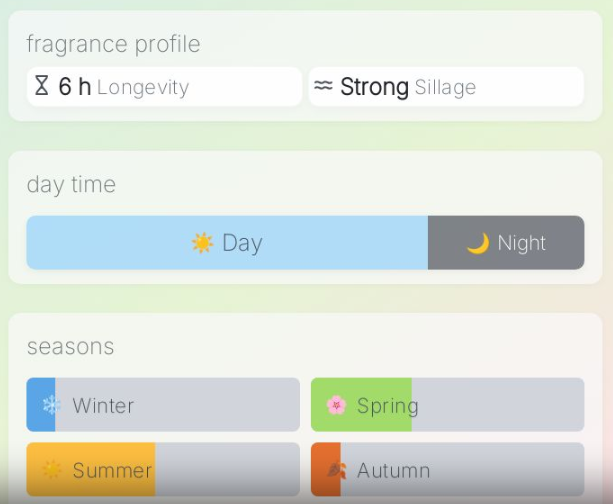
Task: Click the seasons heading
Action: click(x=70, y=347)
